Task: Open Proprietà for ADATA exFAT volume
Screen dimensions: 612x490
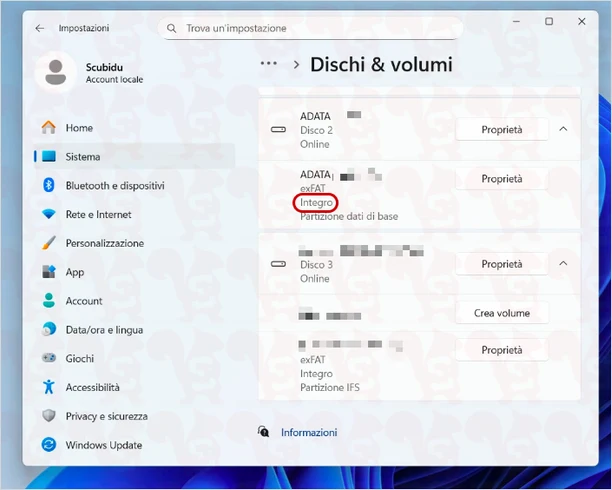Action: (x=502, y=178)
